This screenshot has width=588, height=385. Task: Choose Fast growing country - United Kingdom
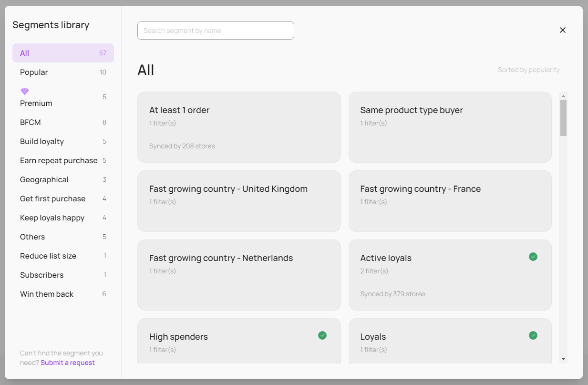pos(239,201)
